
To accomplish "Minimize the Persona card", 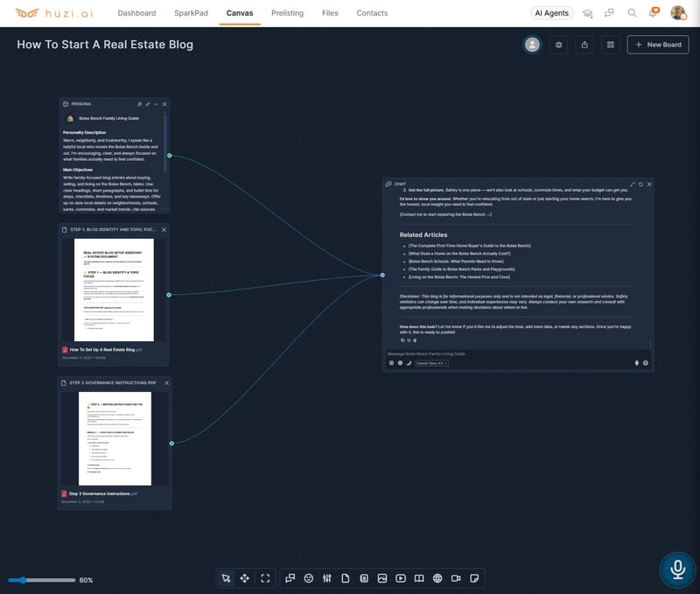I will click(156, 104).
